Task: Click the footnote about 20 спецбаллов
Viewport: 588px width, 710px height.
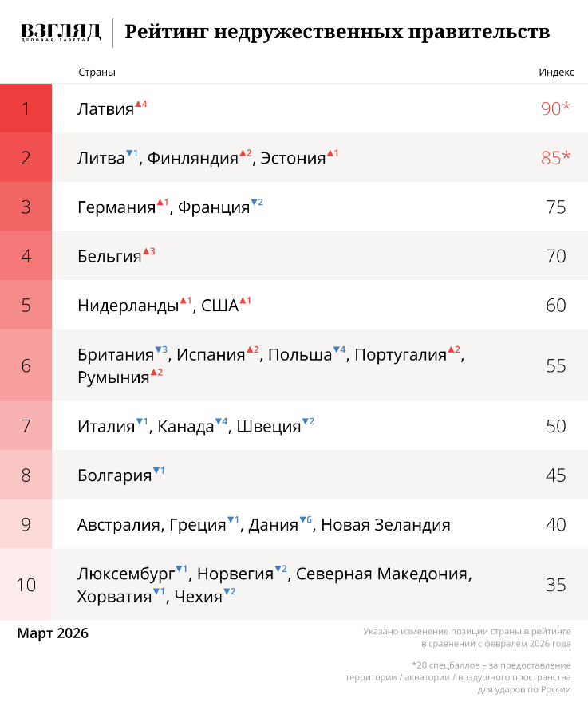Action: (x=491, y=677)
